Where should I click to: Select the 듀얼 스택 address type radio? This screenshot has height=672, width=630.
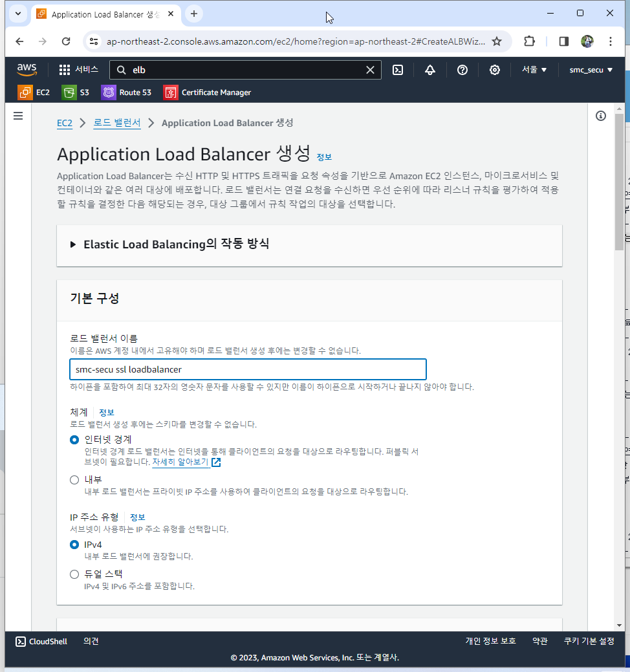pyautogui.click(x=74, y=574)
